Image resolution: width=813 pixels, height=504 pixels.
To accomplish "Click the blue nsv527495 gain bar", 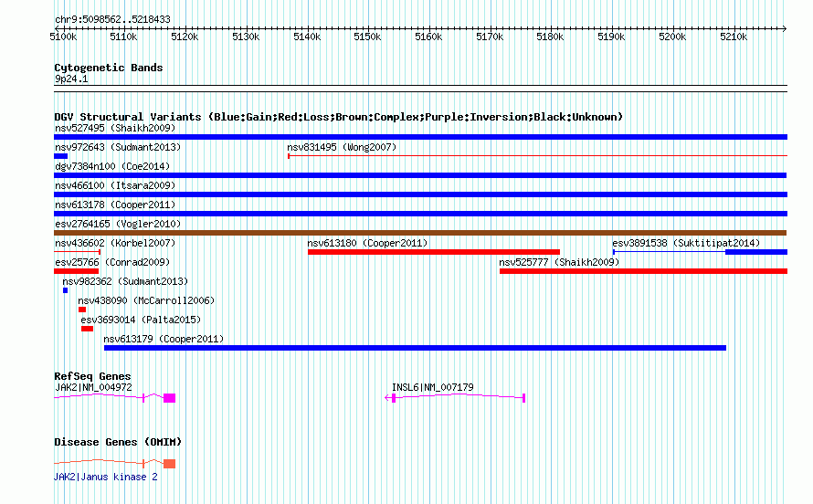I will coord(420,137).
